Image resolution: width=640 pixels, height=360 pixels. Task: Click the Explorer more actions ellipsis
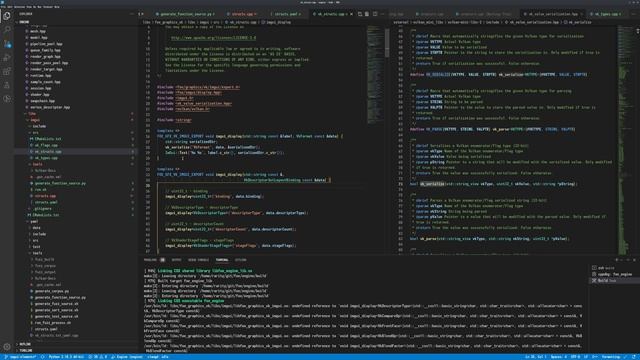coord(132,14)
